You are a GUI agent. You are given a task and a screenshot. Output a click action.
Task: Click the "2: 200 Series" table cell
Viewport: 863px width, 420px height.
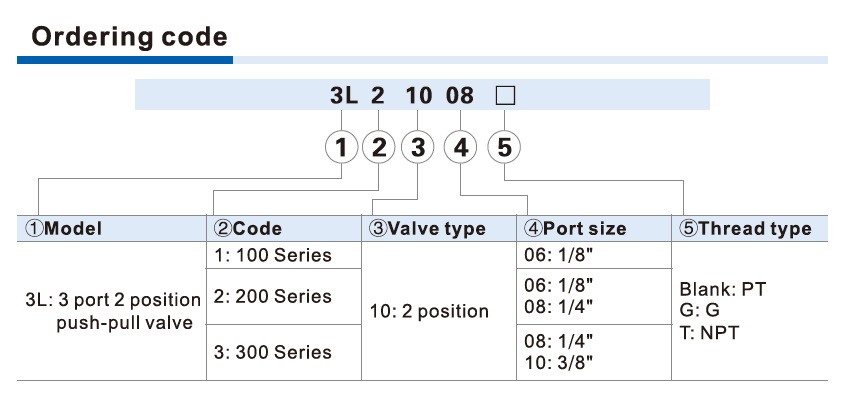[x=272, y=296]
